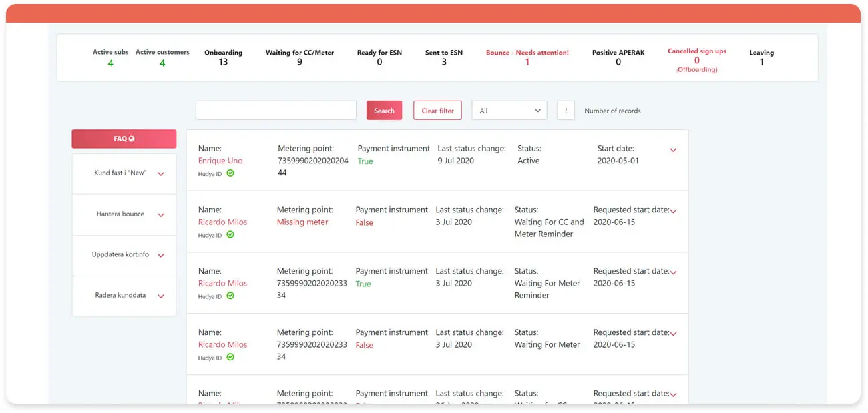Select the Onboarding 13 stat

click(223, 57)
